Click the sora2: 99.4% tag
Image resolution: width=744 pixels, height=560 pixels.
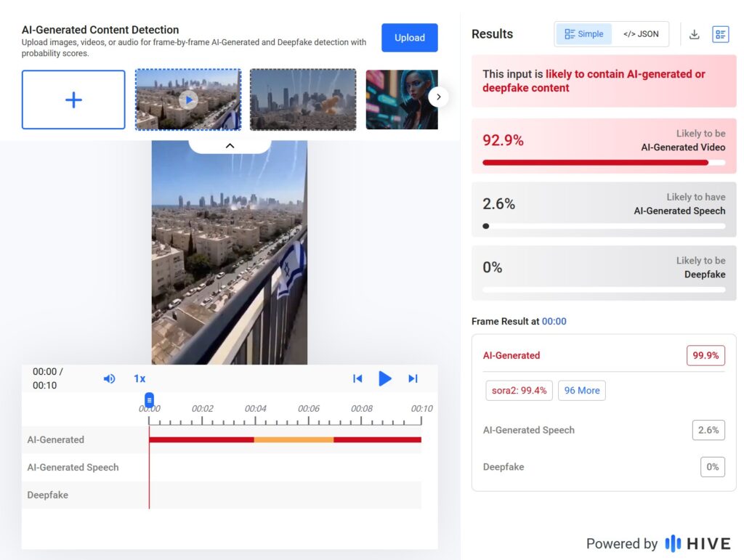pyautogui.click(x=519, y=390)
